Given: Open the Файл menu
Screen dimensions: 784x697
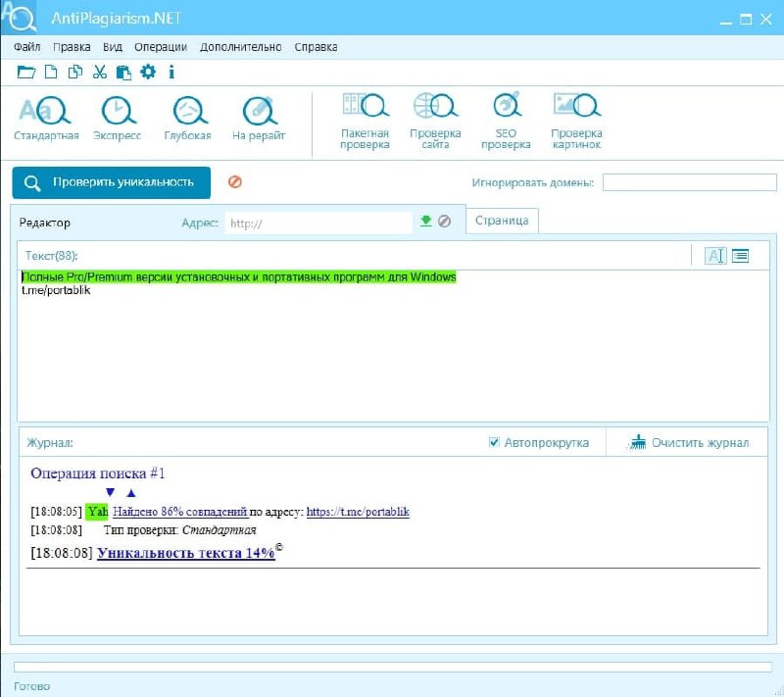Looking at the screenshot, I should [x=27, y=47].
